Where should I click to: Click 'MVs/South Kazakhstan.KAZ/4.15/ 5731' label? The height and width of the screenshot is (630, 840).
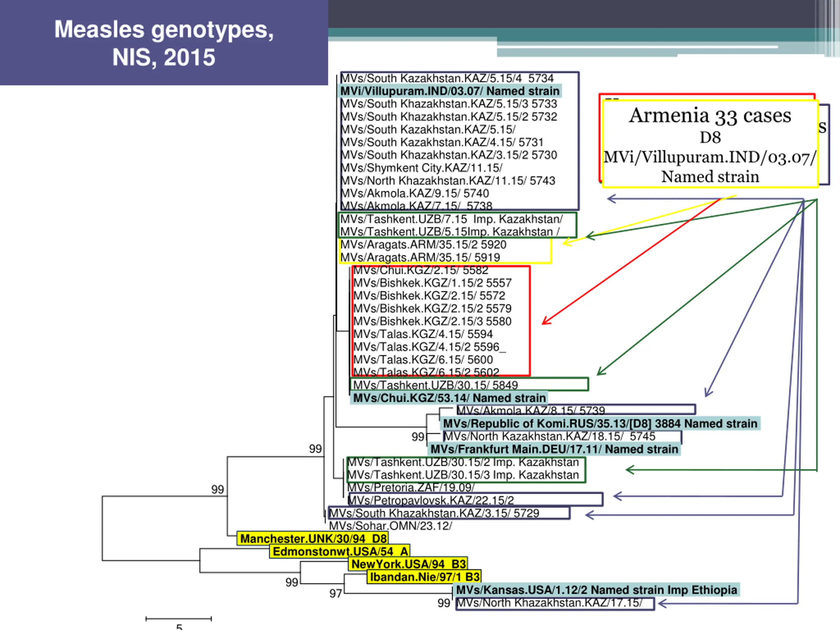[x=442, y=142]
